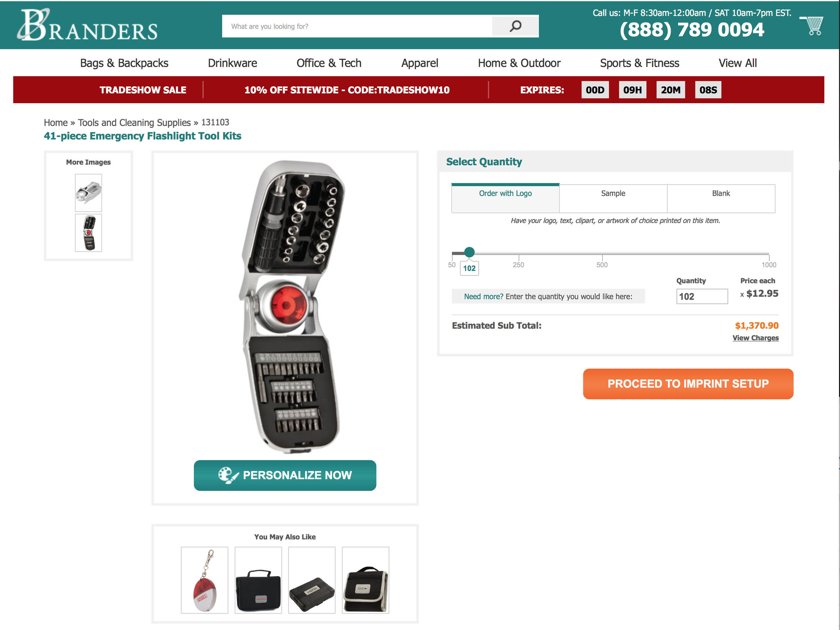Open the View Charges link
Image resolution: width=840 pixels, height=630 pixels.
pyautogui.click(x=755, y=338)
